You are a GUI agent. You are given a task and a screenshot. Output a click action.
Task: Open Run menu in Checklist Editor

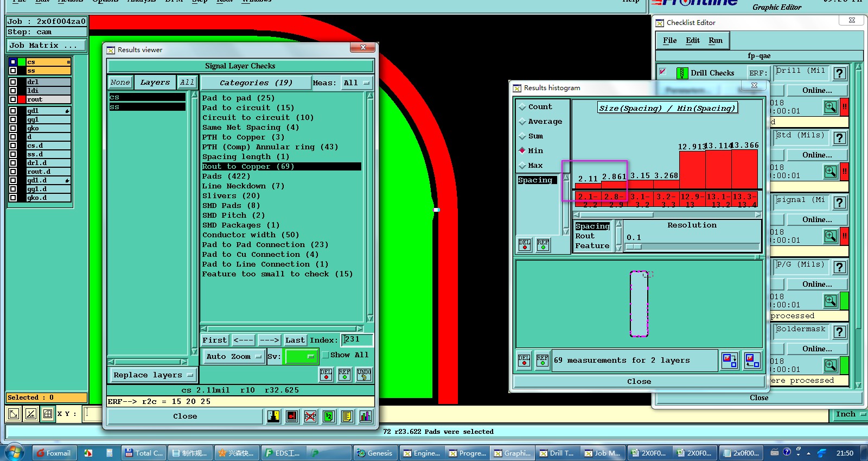[x=716, y=41]
